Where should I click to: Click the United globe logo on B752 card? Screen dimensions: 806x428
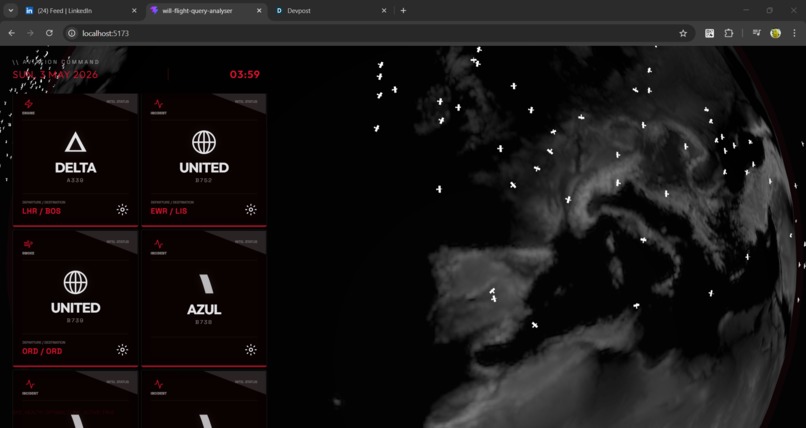click(x=204, y=142)
